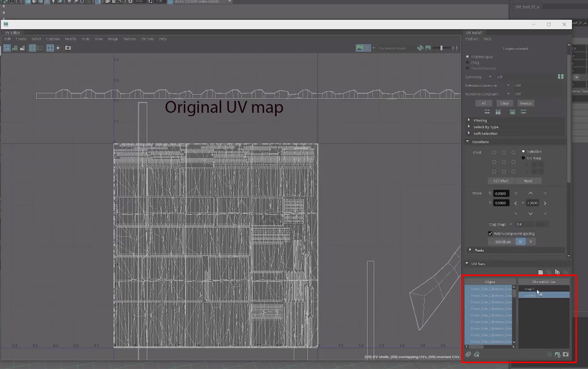This screenshot has height=369, width=588.
Task: Select the Pick/Marquee radio option
Action: (x=467, y=56)
